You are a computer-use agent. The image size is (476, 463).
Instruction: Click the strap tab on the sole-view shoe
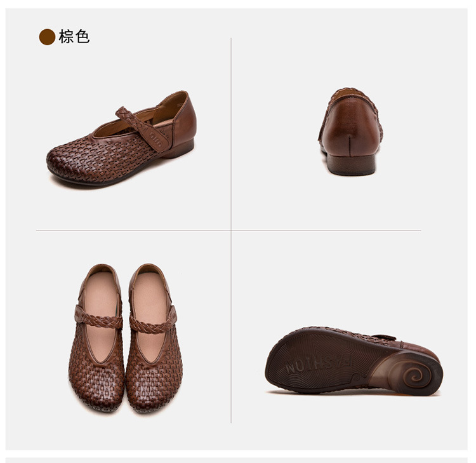[385, 337]
